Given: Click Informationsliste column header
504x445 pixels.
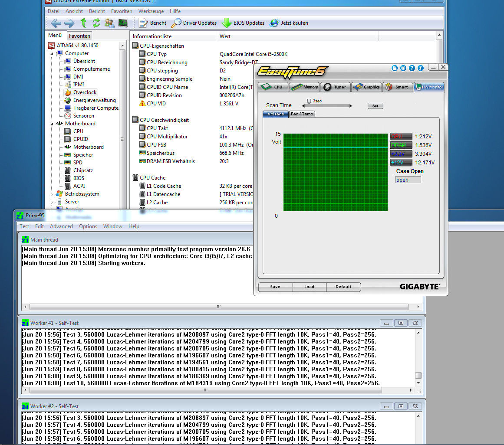Looking at the screenshot, I should pos(173,36).
